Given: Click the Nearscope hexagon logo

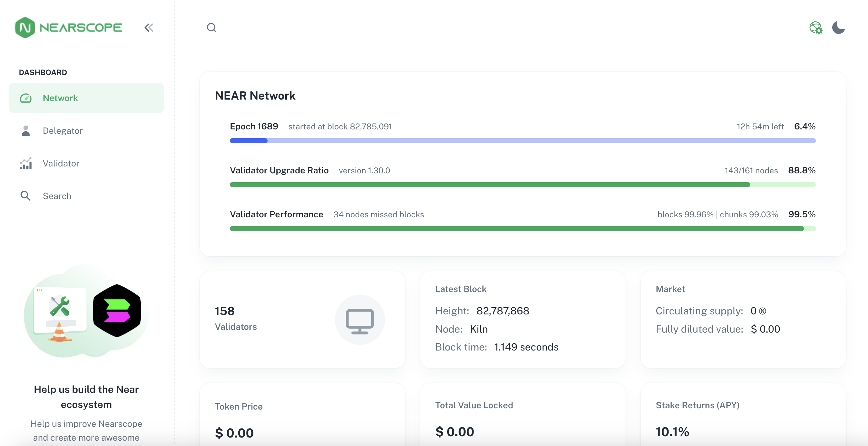Looking at the screenshot, I should [x=25, y=28].
